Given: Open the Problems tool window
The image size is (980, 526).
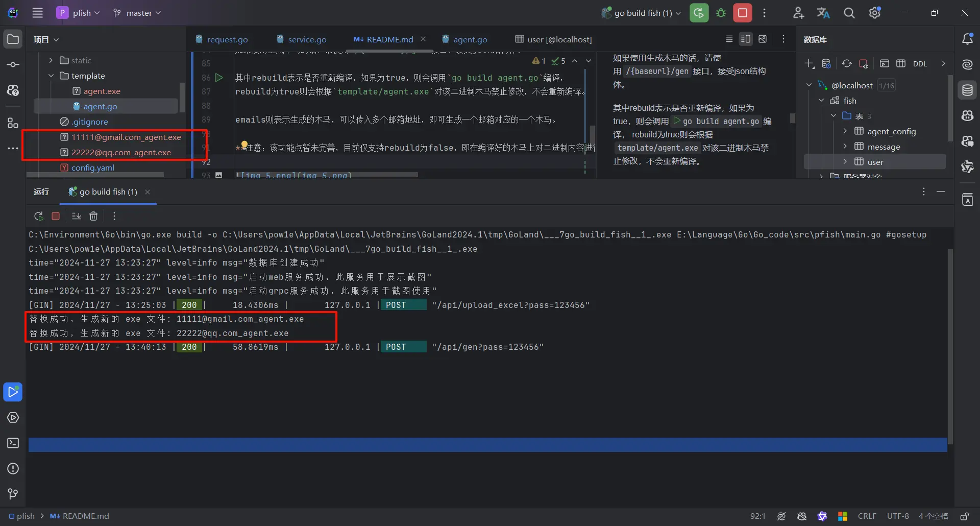Looking at the screenshot, I should click(x=13, y=469).
